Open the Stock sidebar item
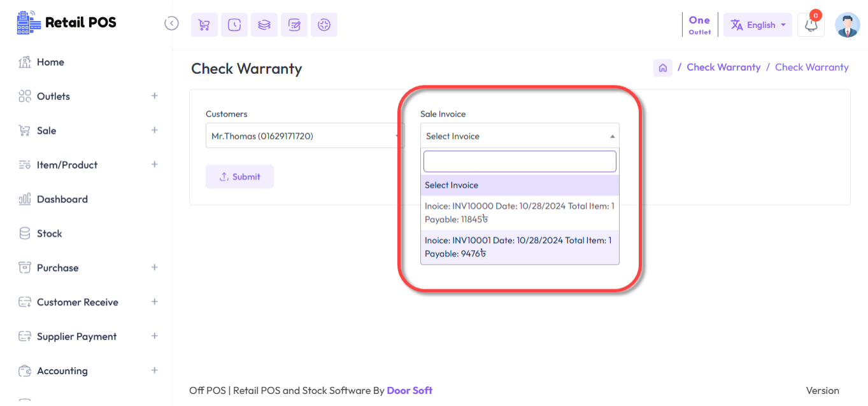Image resolution: width=868 pixels, height=406 pixels. (x=49, y=234)
